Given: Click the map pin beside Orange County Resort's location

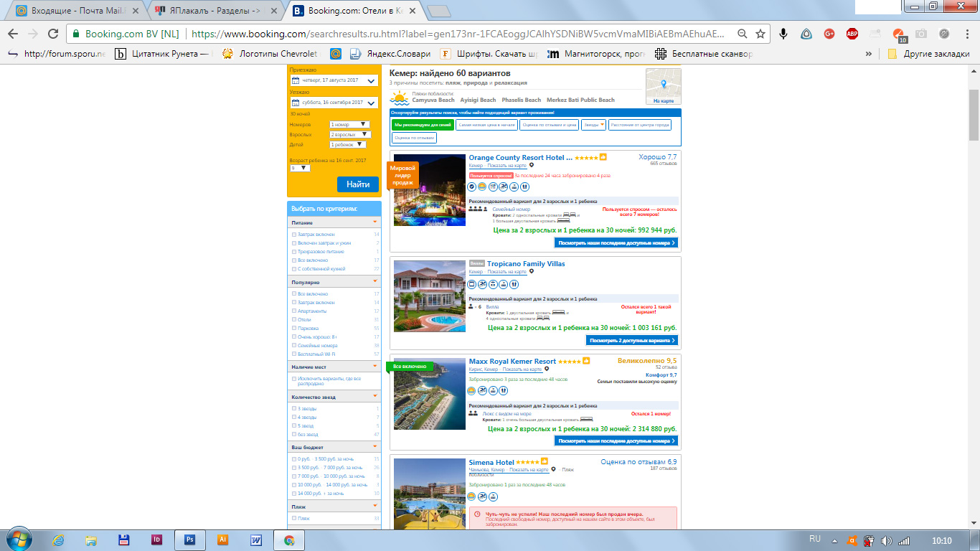Looking at the screenshot, I should click(x=532, y=165).
